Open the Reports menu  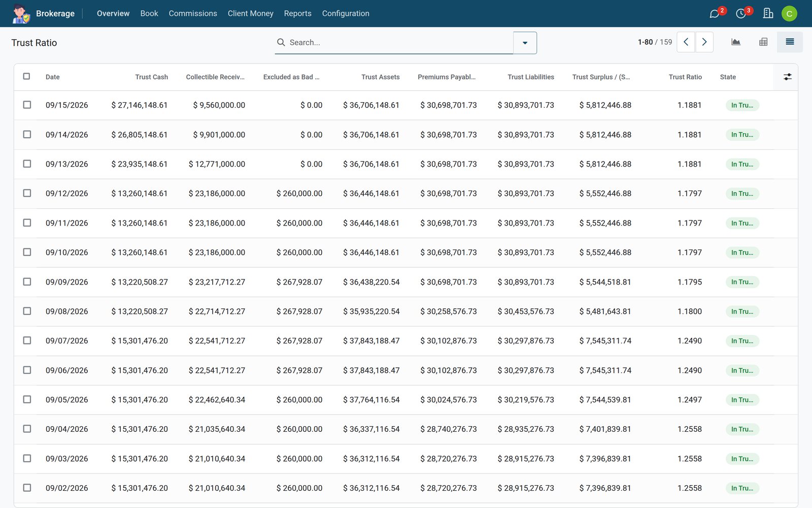[298, 13]
